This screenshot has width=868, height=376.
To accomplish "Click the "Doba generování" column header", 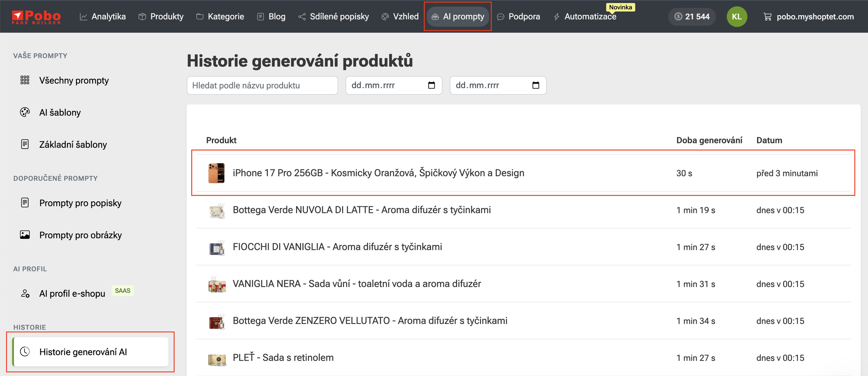I will point(709,140).
